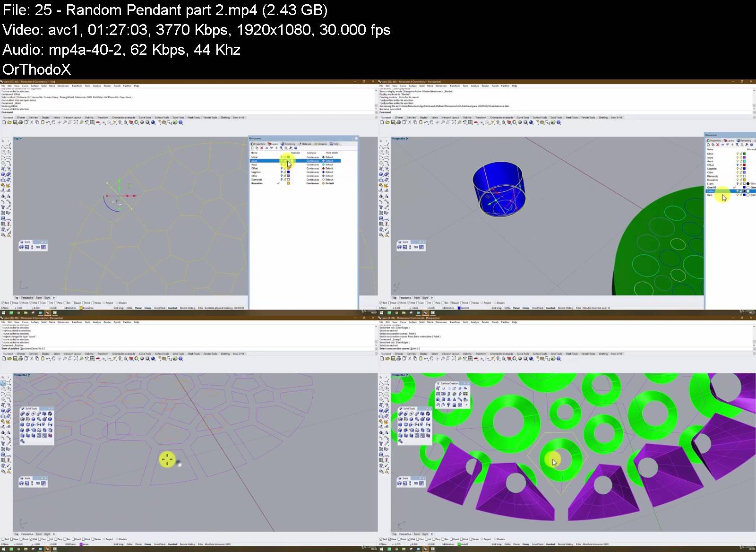
Task: Click red Delete Layer icon in top-left Layers panel
Action: [x=262, y=148]
